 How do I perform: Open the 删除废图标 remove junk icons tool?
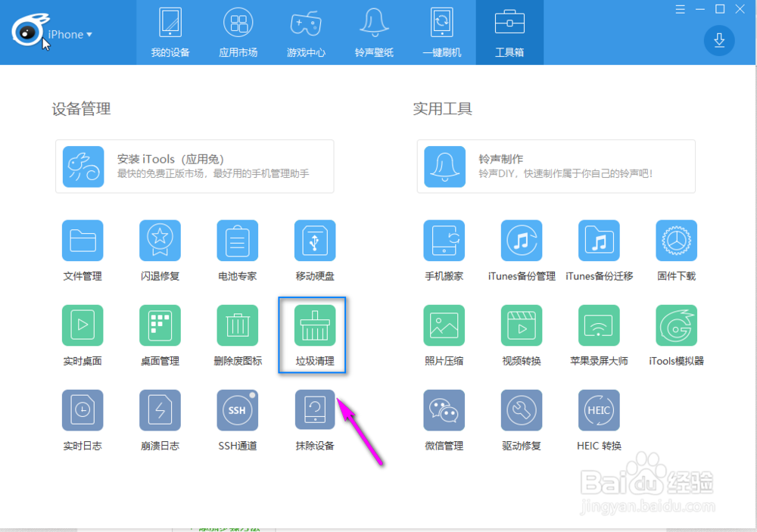237,325
